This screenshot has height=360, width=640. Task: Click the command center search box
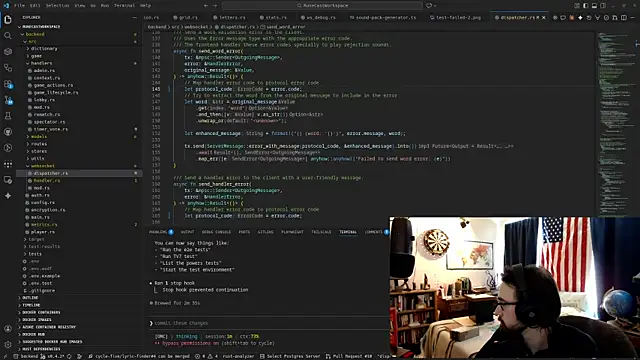[x=322, y=6]
